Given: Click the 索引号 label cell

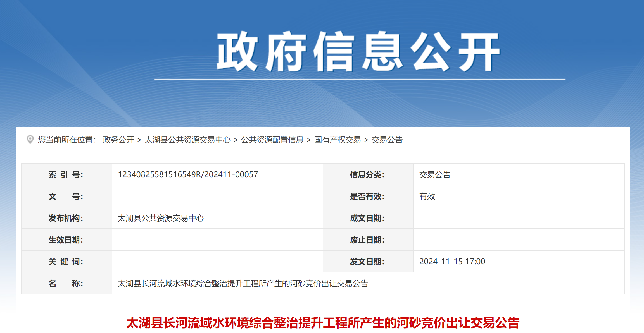Looking at the screenshot, I should point(66,174).
